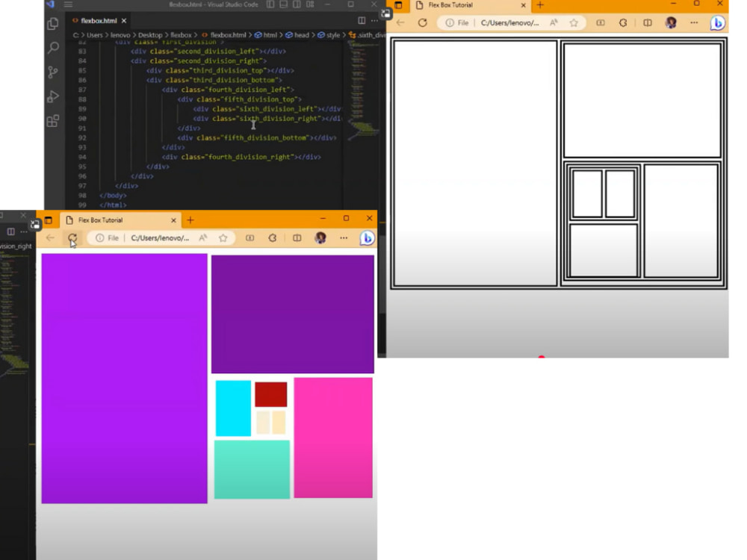Click line 98 closing body tag
This screenshot has height=560, width=747.
point(113,195)
